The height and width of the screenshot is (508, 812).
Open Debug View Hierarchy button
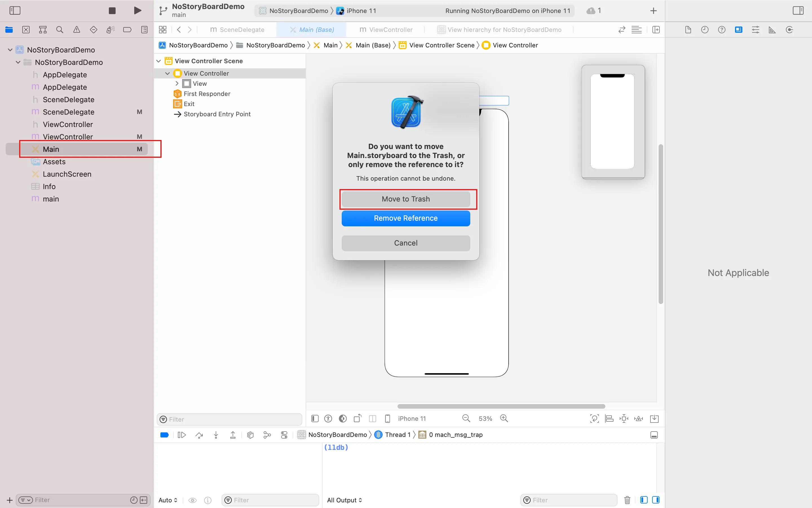pyautogui.click(x=250, y=435)
